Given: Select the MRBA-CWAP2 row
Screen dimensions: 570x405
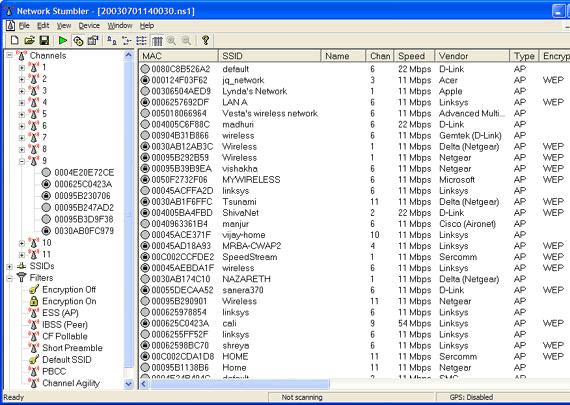Looking at the screenshot, I should pos(355,246).
